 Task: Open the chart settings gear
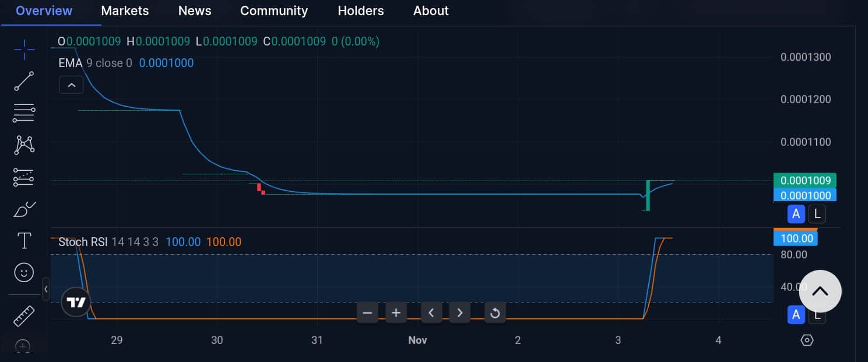point(806,339)
